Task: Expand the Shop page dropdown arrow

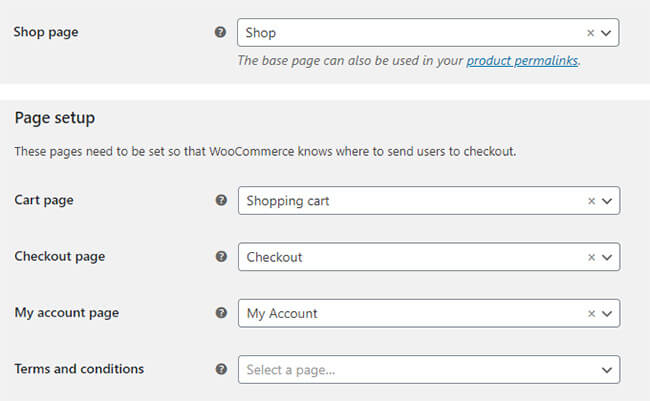Action: 606,33
